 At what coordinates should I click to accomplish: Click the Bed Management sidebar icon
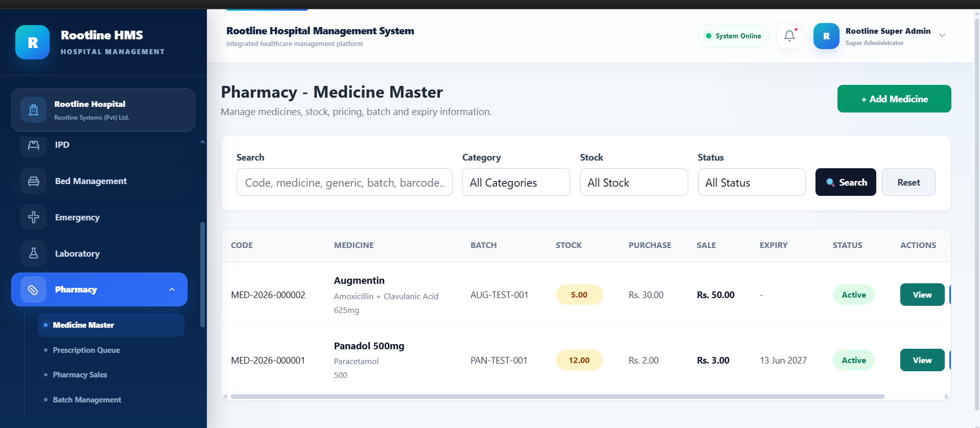34,181
